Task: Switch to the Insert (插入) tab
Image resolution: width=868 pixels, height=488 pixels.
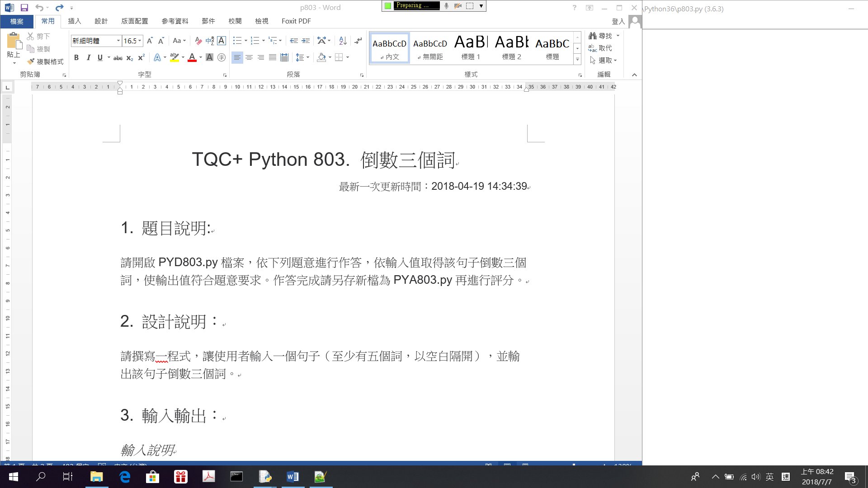Action: tap(74, 21)
